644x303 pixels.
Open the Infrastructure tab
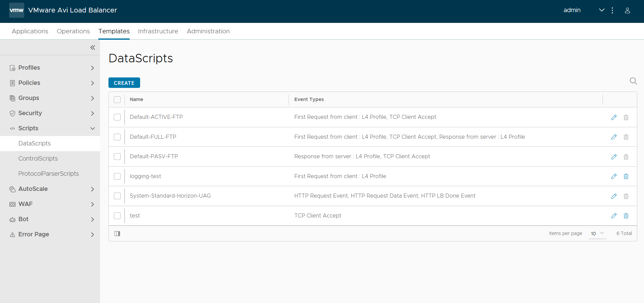(158, 31)
